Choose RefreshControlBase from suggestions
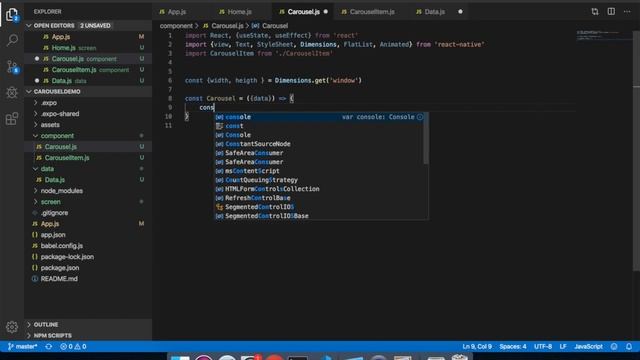640x360 pixels. tap(319, 198)
